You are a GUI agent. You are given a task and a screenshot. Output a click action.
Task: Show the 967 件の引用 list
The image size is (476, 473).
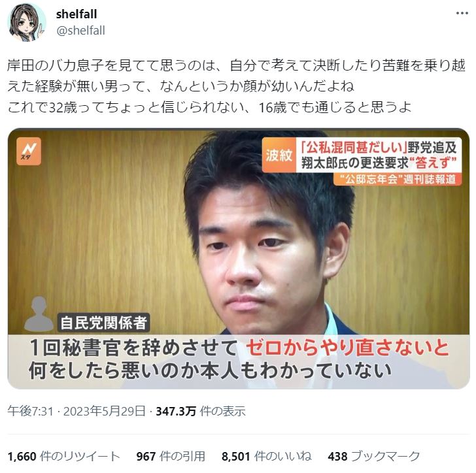(x=171, y=456)
